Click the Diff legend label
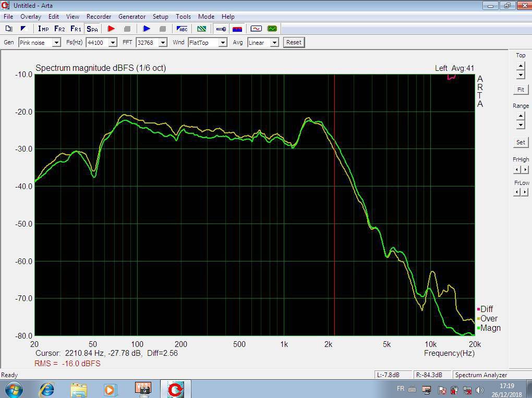532x398 pixels. (x=487, y=309)
